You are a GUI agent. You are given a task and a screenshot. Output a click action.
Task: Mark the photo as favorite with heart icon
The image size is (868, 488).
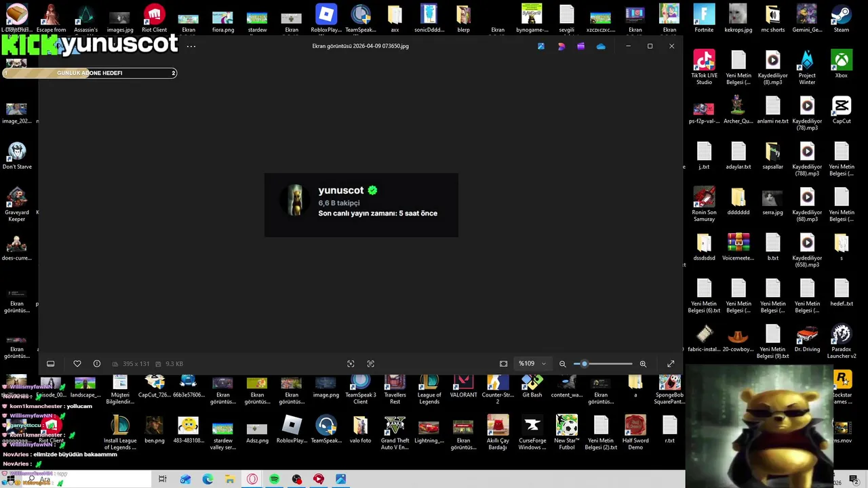[77, 364]
